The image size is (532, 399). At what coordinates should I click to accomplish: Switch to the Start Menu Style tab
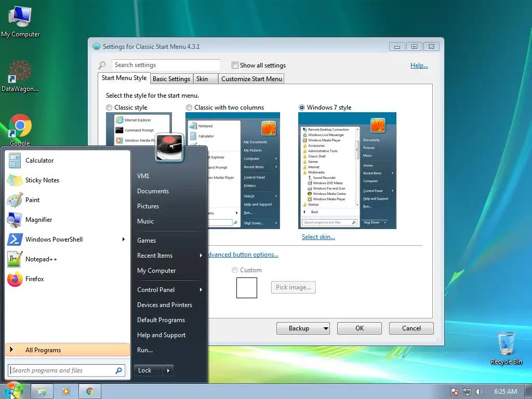point(124,78)
